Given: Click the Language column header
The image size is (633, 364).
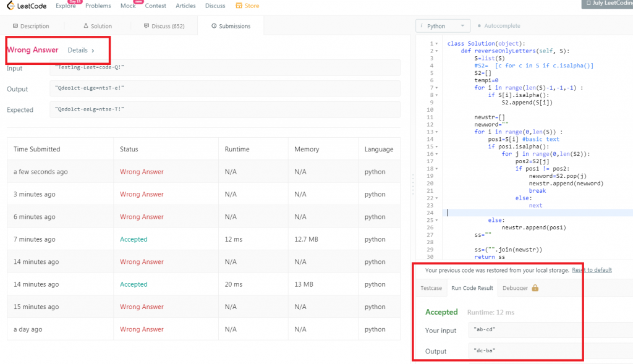Looking at the screenshot, I should [x=379, y=149].
